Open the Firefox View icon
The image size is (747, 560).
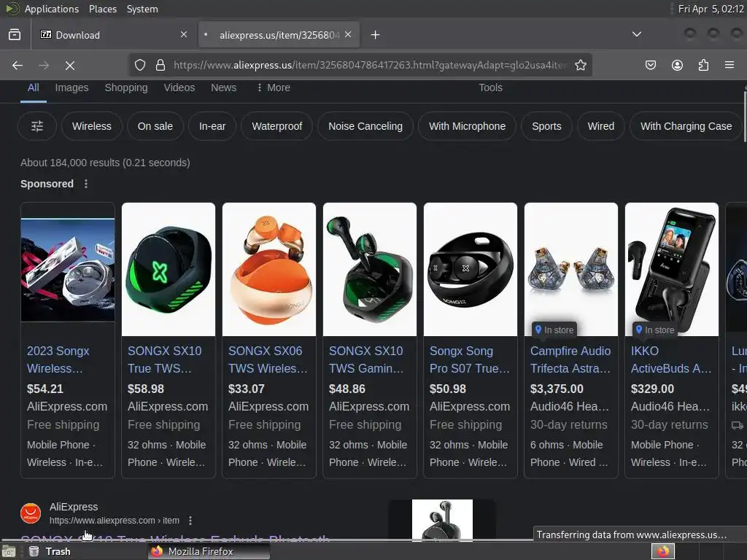(15, 35)
